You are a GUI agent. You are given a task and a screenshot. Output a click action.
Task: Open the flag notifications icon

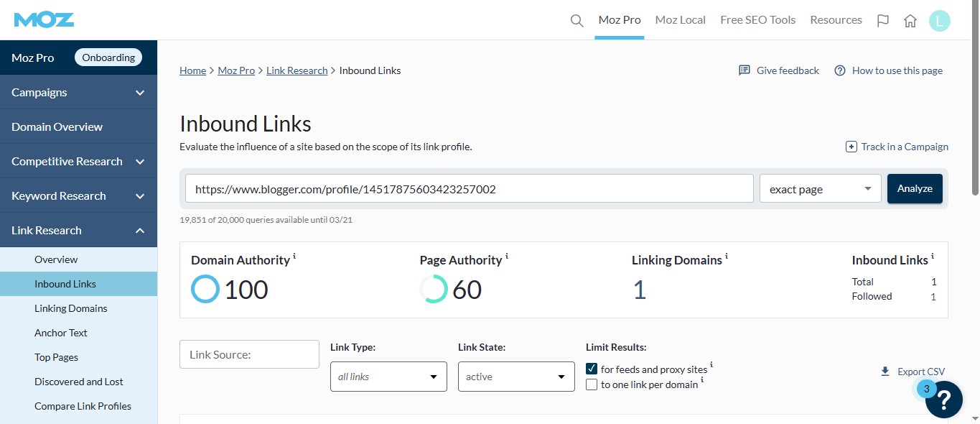[x=883, y=21]
